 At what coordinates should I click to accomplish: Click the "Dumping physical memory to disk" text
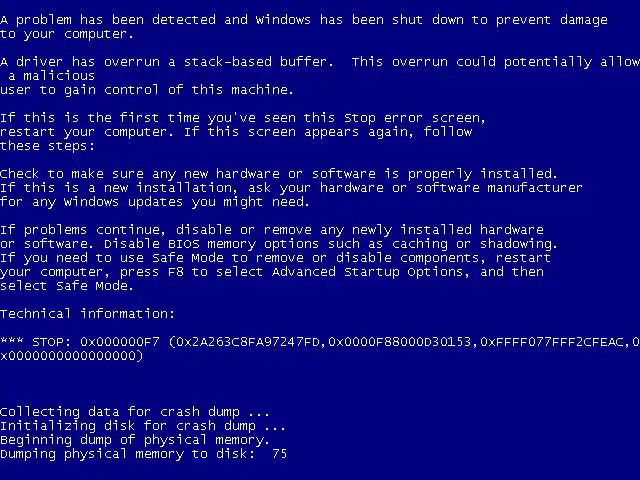(x=128, y=453)
